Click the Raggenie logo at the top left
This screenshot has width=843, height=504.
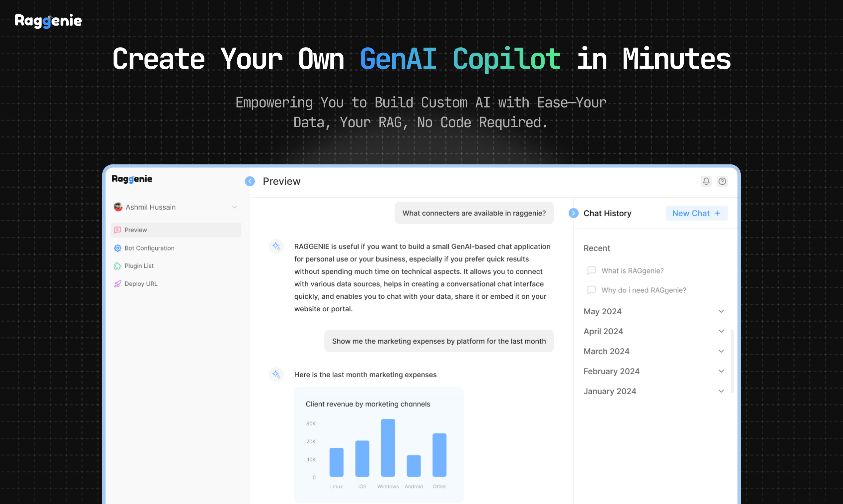click(x=48, y=21)
